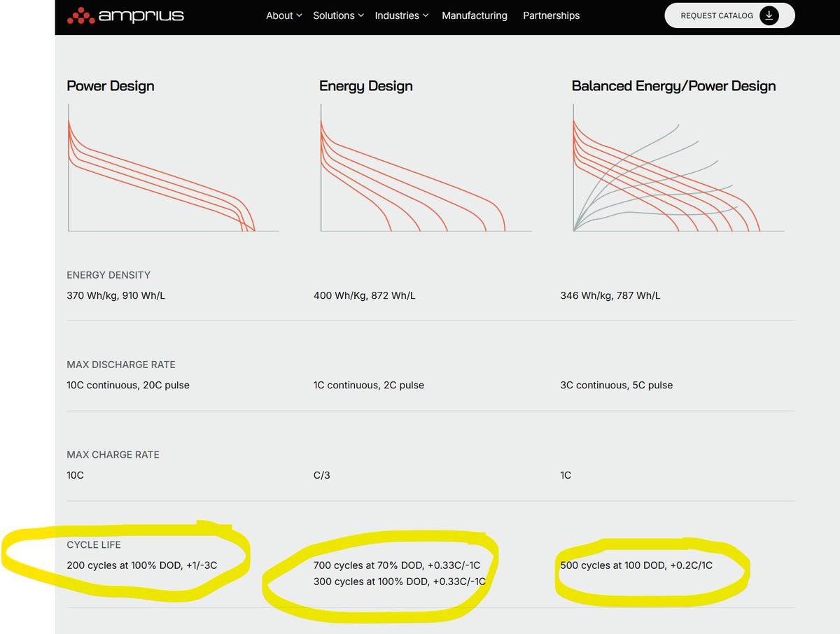Click the Balanced Energy/Power Design chart
The height and width of the screenshot is (634, 840).
click(x=678, y=168)
